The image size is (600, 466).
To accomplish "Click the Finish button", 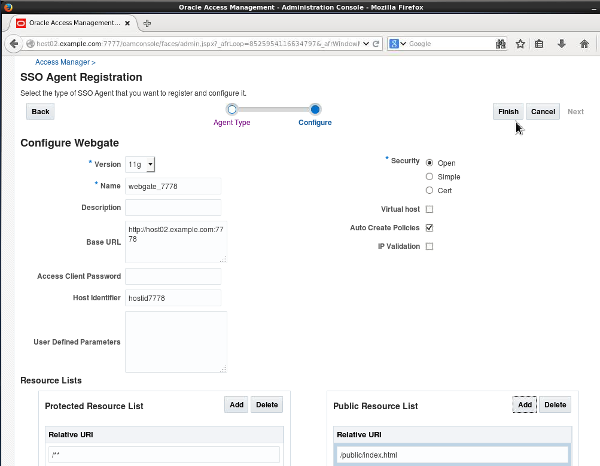I will tap(508, 111).
